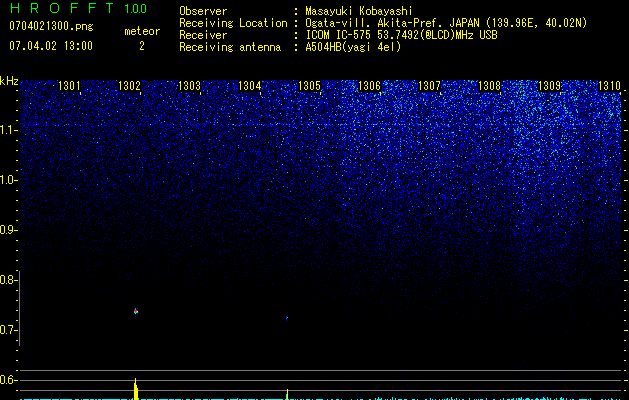Click observer name Masayuki Kobayashi
629x400 pixels.
coord(359,11)
